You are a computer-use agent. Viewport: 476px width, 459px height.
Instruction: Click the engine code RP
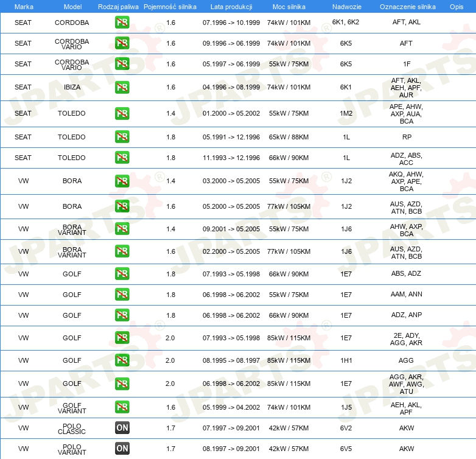tap(407, 137)
